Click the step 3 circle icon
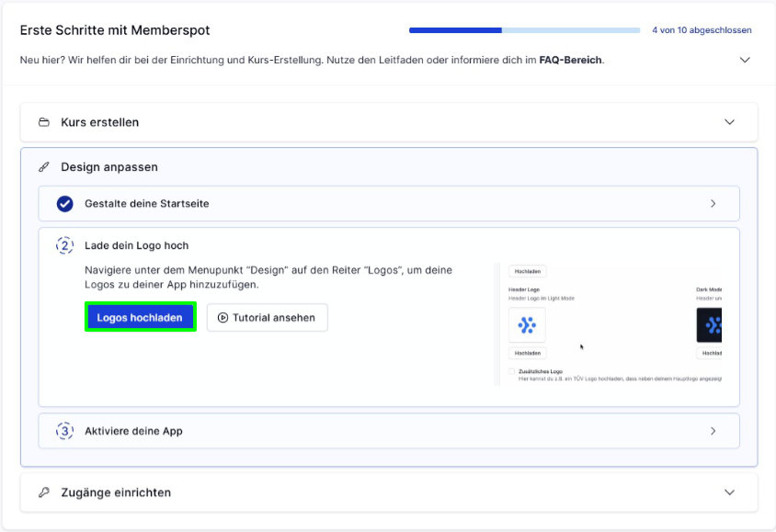 65,431
